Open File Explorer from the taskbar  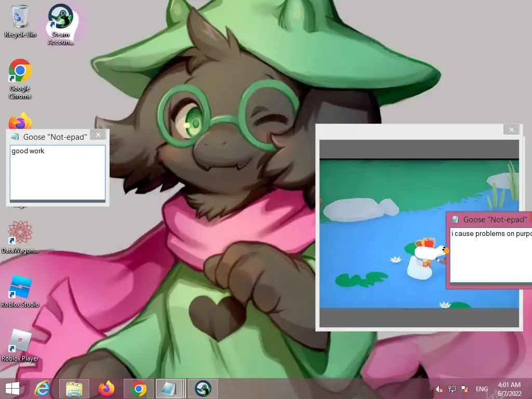[x=74, y=389]
